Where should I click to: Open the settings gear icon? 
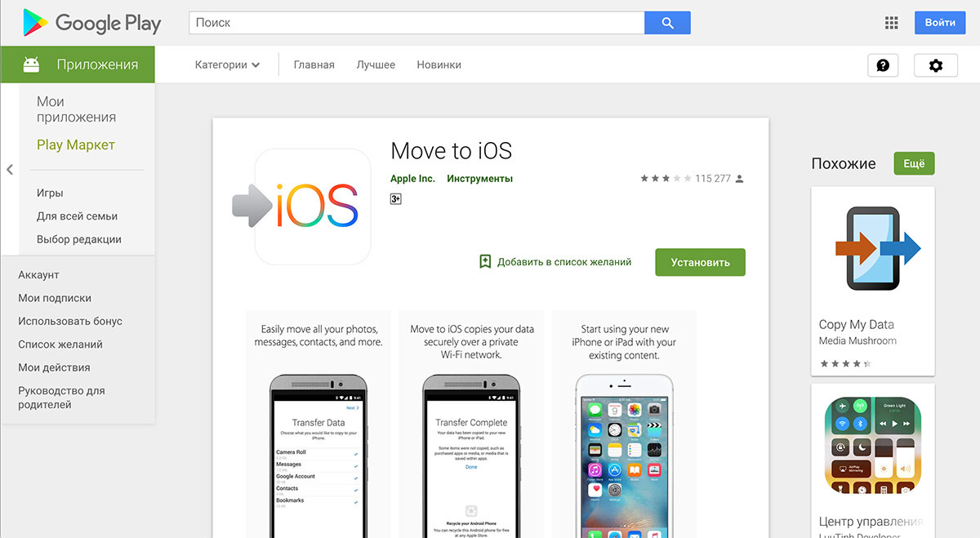(x=936, y=65)
